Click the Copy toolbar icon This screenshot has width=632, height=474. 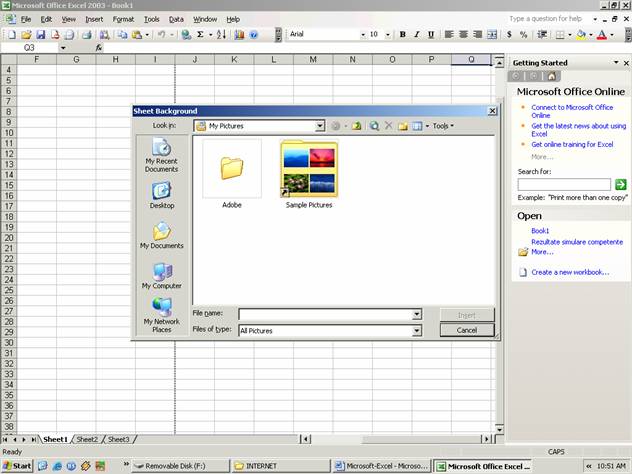click(122, 35)
